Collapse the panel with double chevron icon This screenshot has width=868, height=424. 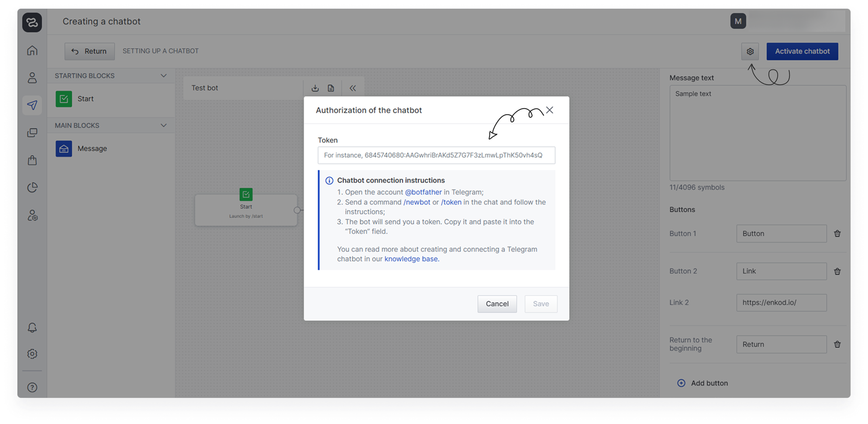(353, 88)
